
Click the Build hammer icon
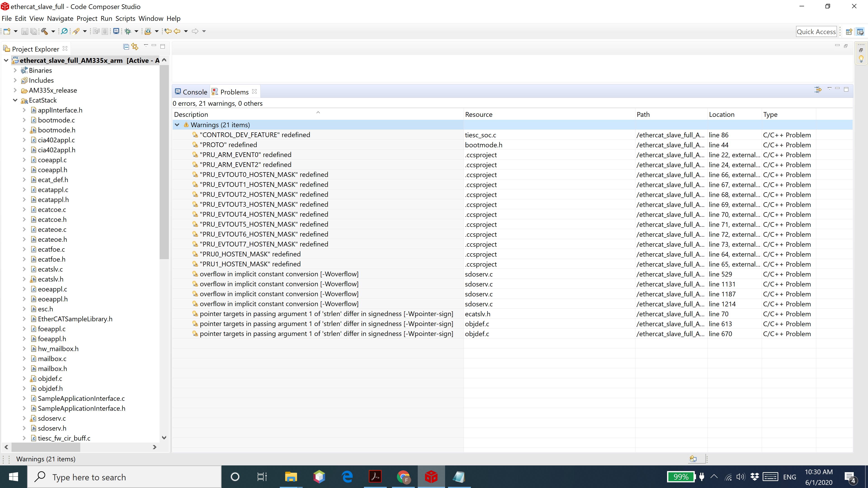click(x=44, y=31)
